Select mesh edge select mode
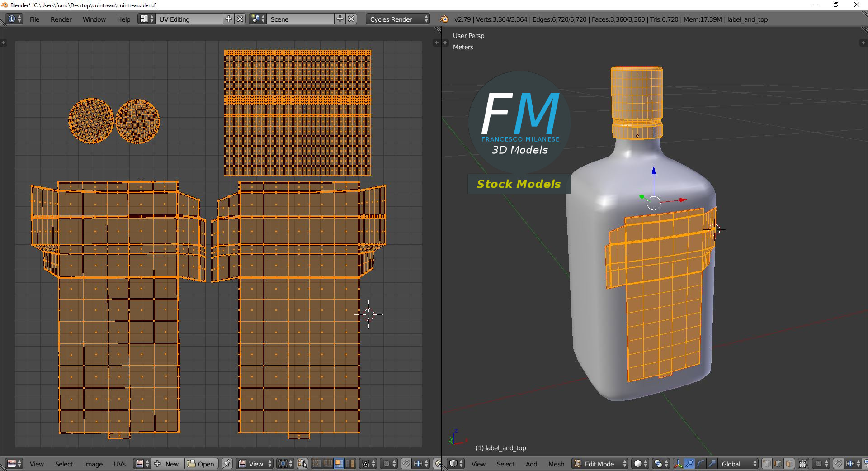868x471 pixels. point(778,464)
